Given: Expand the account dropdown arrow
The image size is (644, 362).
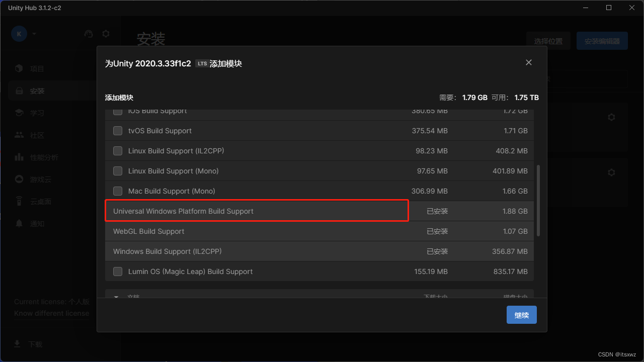Looking at the screenshot, I should point(34,34).
